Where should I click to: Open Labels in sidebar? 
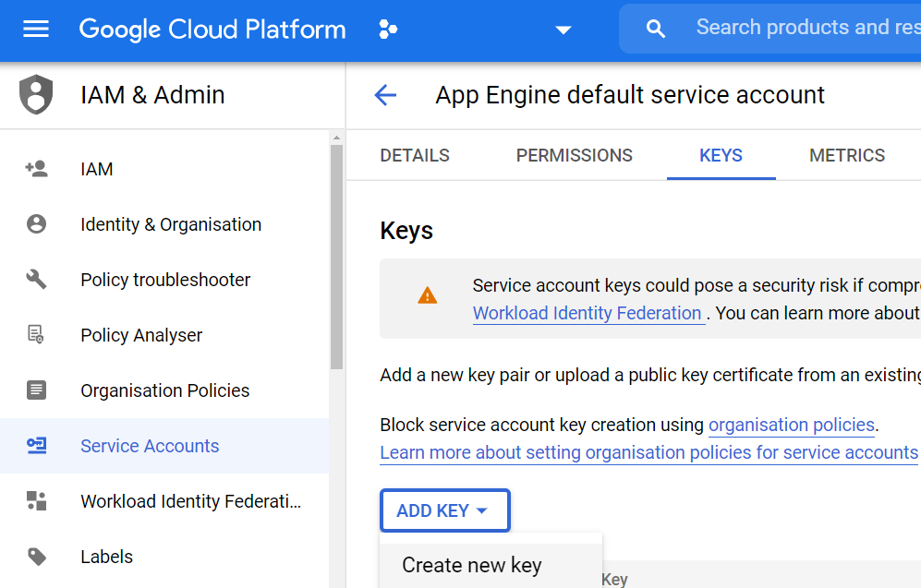tap(164, 557)
